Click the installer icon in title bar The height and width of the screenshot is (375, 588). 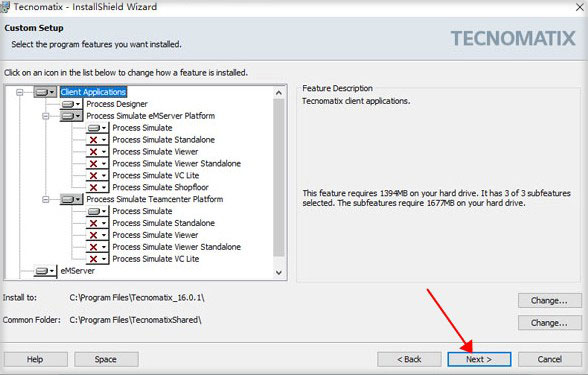(5, 7)
